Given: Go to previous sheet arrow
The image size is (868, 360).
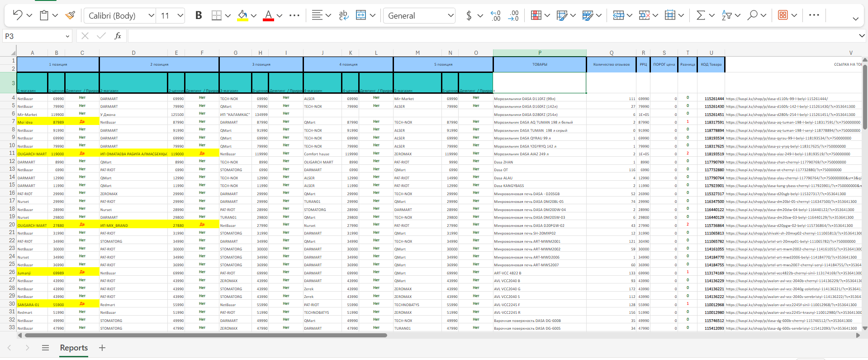Looking at the screenshot, I should point(9,348).
